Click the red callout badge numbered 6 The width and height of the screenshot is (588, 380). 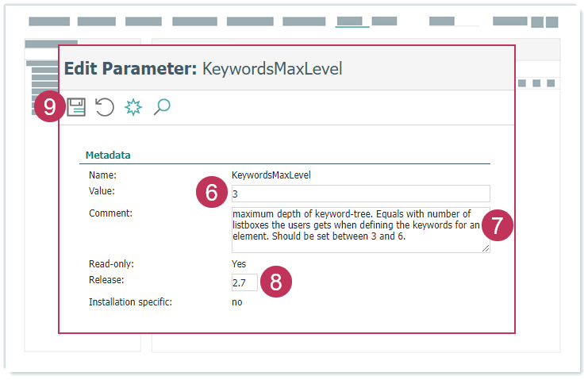pos(211,193)
